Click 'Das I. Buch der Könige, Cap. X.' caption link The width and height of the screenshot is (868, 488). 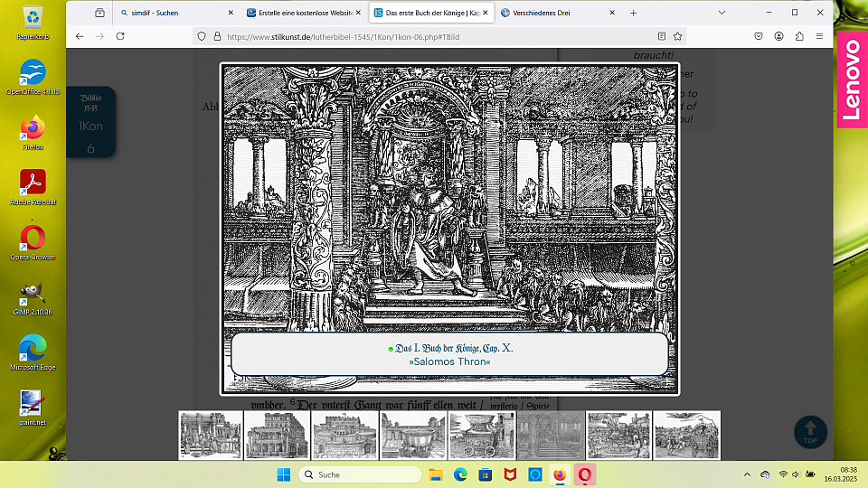click(454, 348)
